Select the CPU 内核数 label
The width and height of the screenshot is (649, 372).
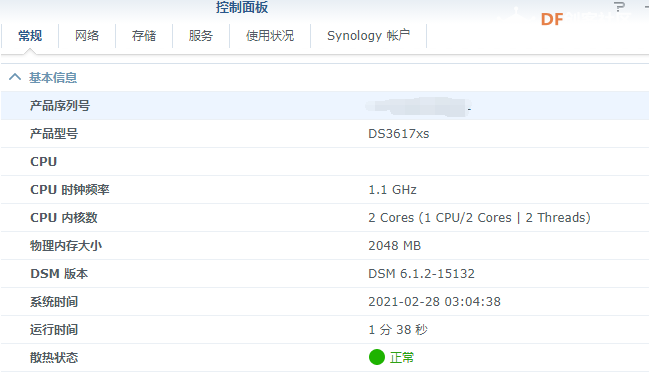(x=64, y=218)
